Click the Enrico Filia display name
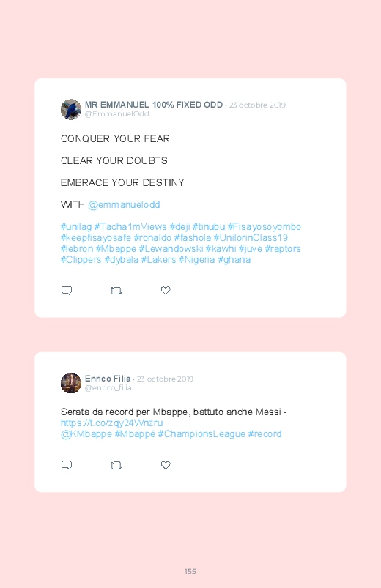 tap(108, 379)
